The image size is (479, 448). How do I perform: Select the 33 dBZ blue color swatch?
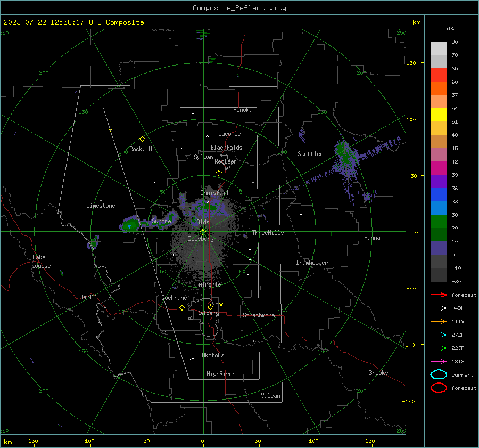(439, 195)
